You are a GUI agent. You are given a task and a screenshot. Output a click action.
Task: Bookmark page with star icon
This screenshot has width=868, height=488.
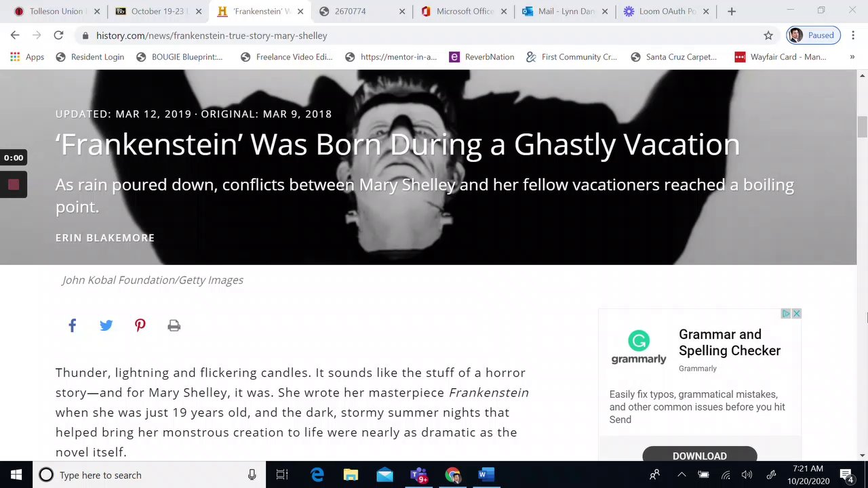[768, 35]
